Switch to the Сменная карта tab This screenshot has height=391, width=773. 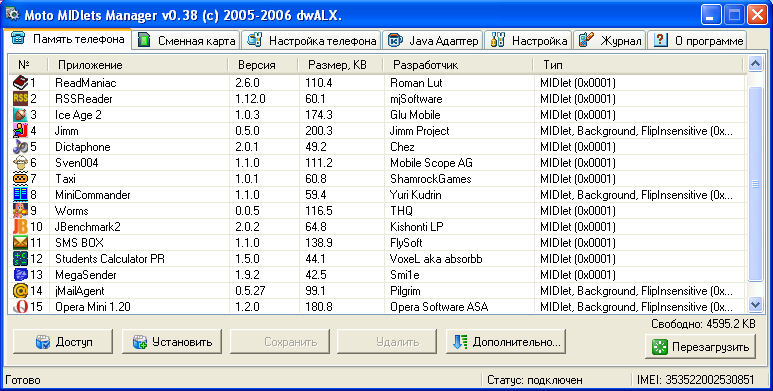click(186, 40)
